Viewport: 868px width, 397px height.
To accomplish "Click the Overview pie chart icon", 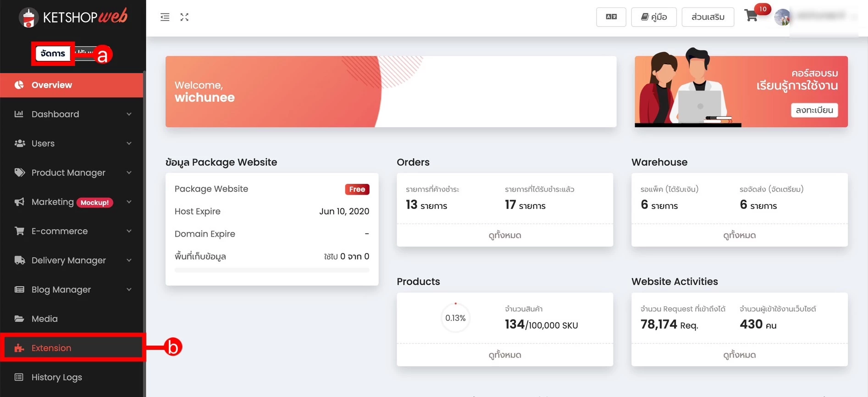I will coord(19,85).
